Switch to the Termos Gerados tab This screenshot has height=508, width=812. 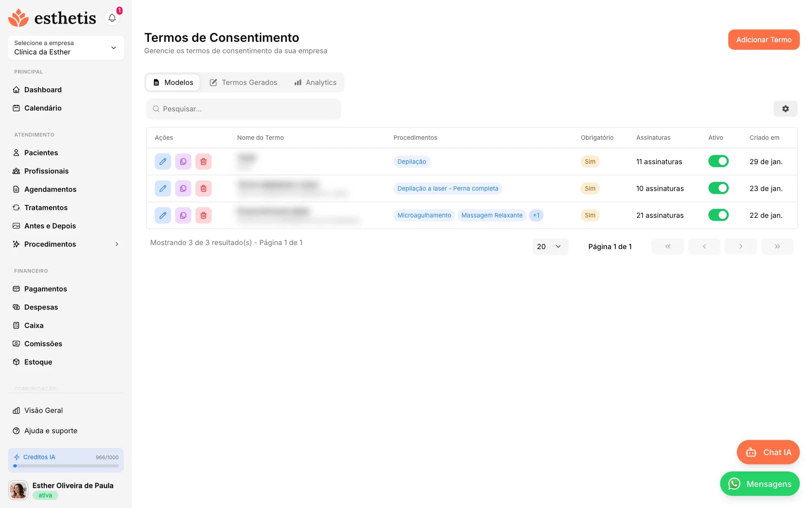[244, 82]
